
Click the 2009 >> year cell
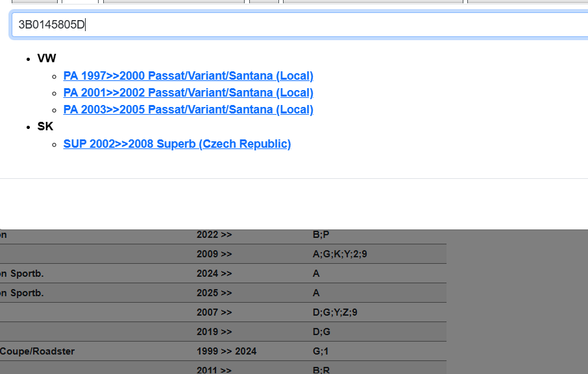[214, 254]
